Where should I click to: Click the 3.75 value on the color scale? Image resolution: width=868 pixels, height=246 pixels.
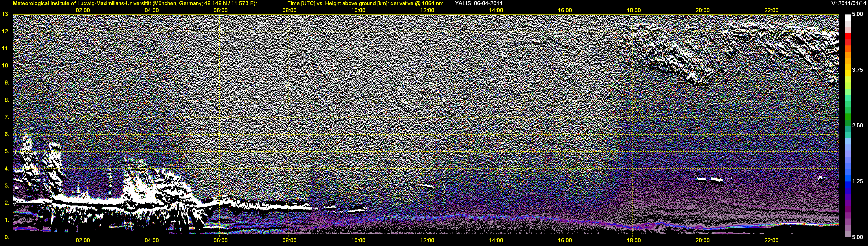click(x=858, y=70)
